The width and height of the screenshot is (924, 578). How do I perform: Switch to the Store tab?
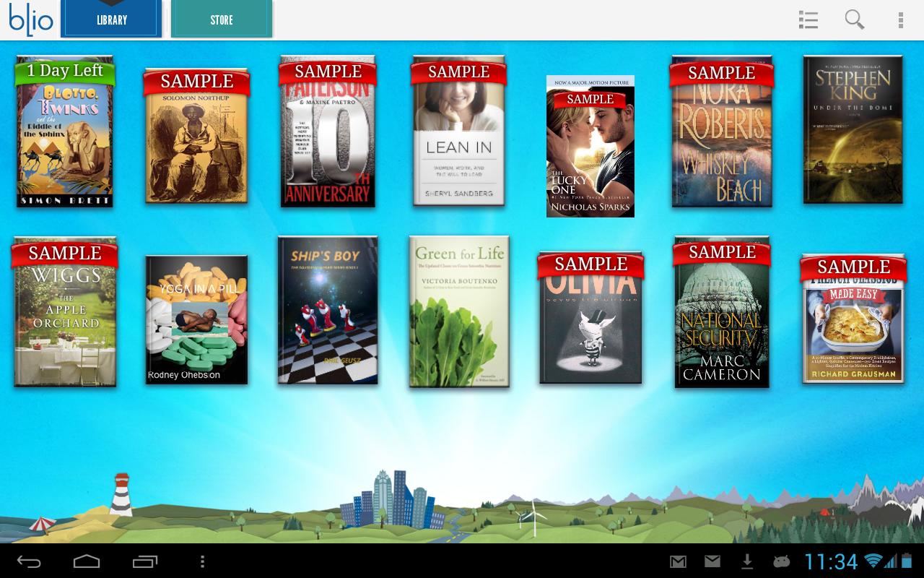[x=222, y=20]
